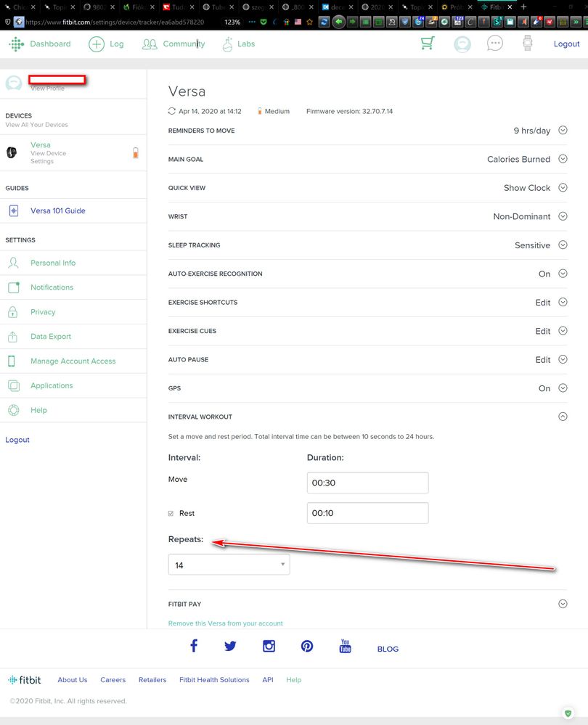Open the Repeats dropdown showing 14
Viewport: 588px width, 725px height.
click(229, 565)
